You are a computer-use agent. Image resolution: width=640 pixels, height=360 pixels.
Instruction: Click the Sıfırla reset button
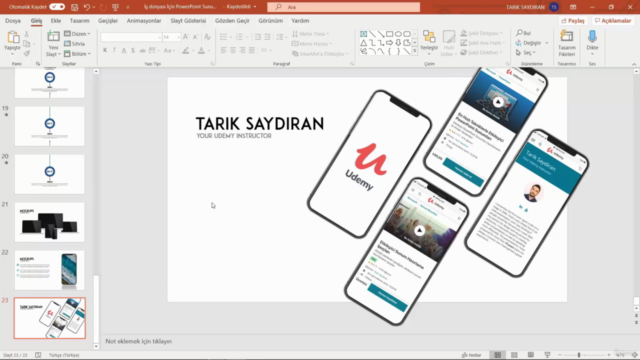[x=75, y=44]
